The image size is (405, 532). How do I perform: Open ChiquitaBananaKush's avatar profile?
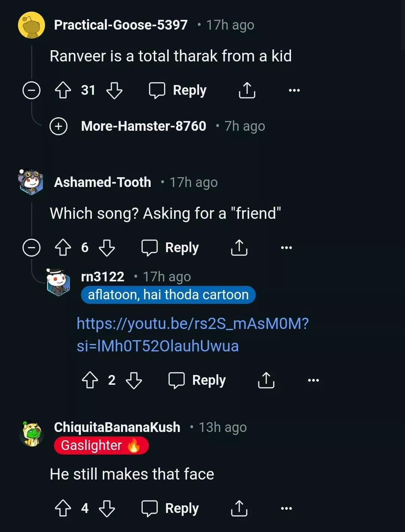point(31,434)
